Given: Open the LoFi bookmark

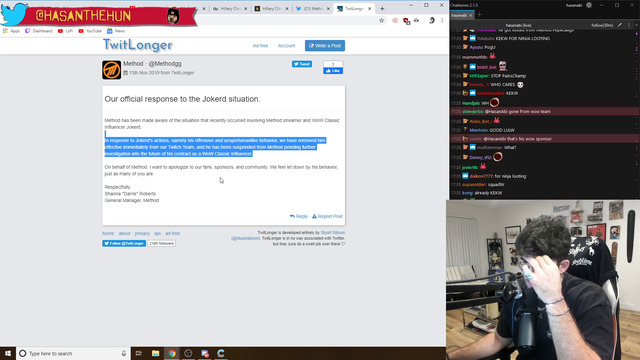Looking at the screenshot, I should pos(65,31).
